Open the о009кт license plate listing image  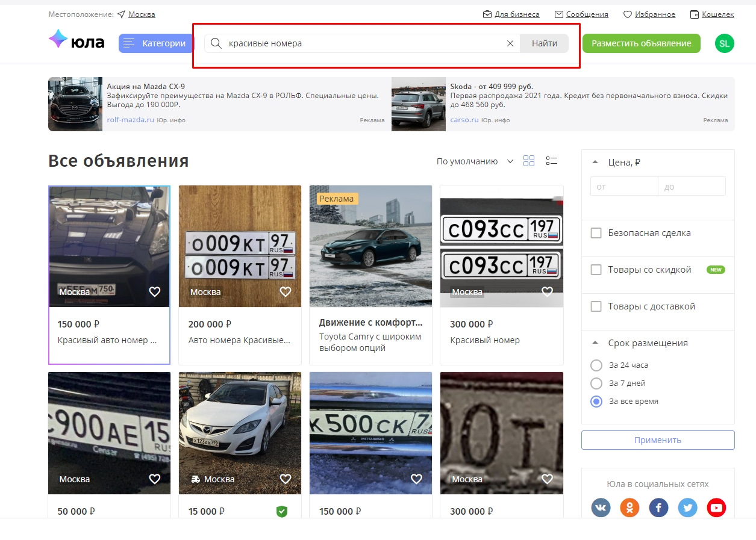pos(240,246)
